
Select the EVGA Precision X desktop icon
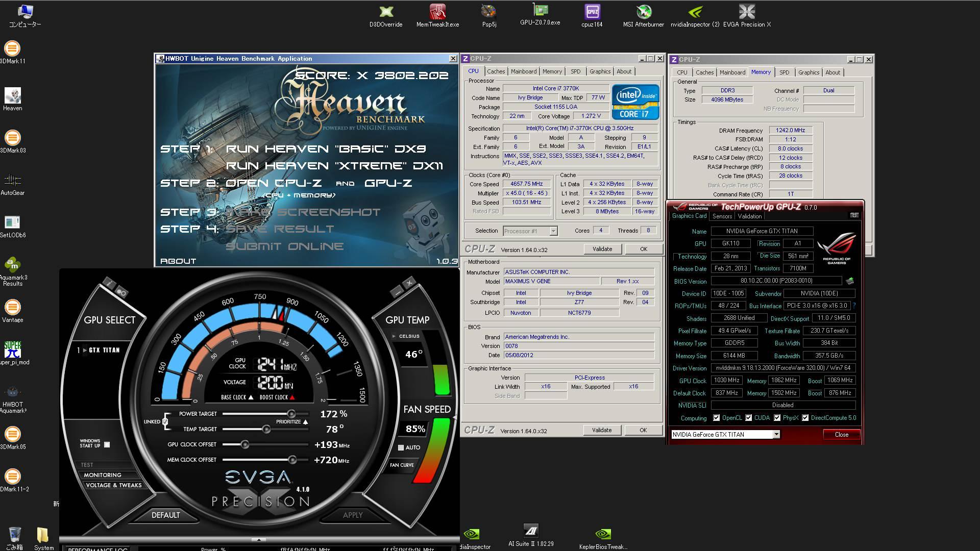pyautogui.click(x=747, y=15)
